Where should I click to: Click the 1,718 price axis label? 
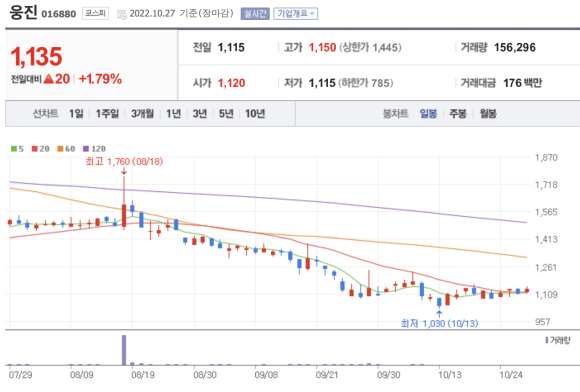point(546,185)
